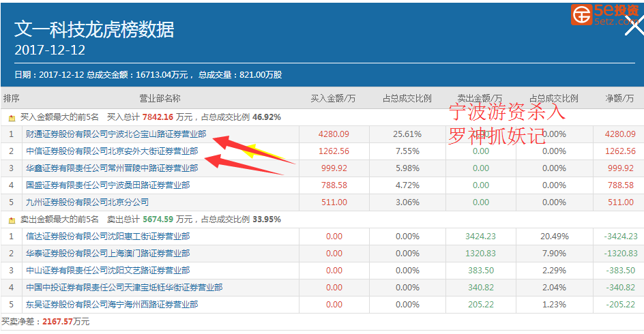Open 华泰证券股份有限公司上海澳门路证券营业部 link
Screen dimensions: 644x334
coord(108,253)
